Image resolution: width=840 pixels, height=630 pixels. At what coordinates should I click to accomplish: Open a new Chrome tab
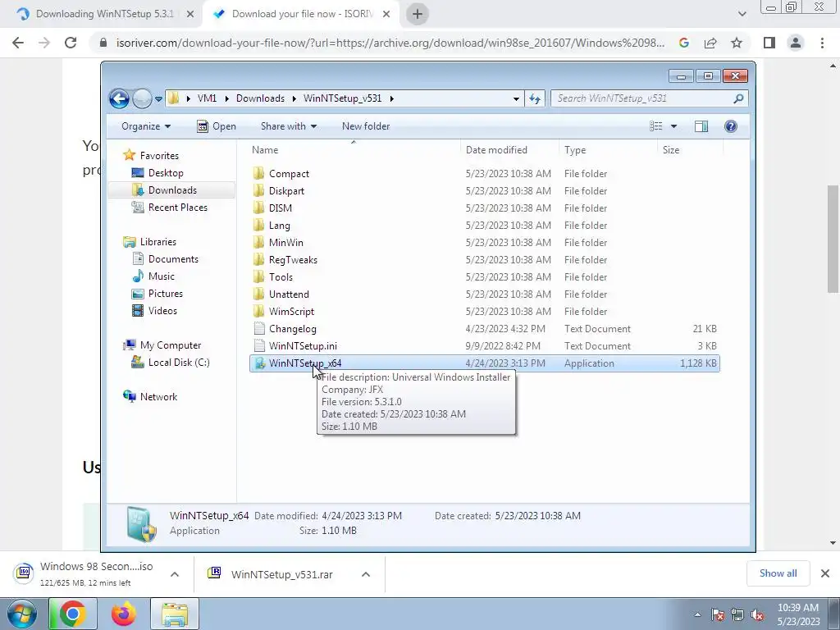pos(418,14)
